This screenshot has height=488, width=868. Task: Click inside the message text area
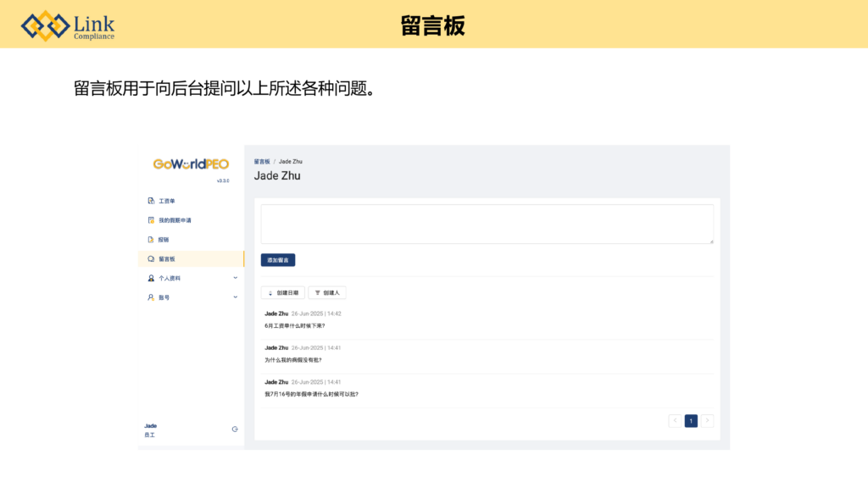(x=487, y=224)
